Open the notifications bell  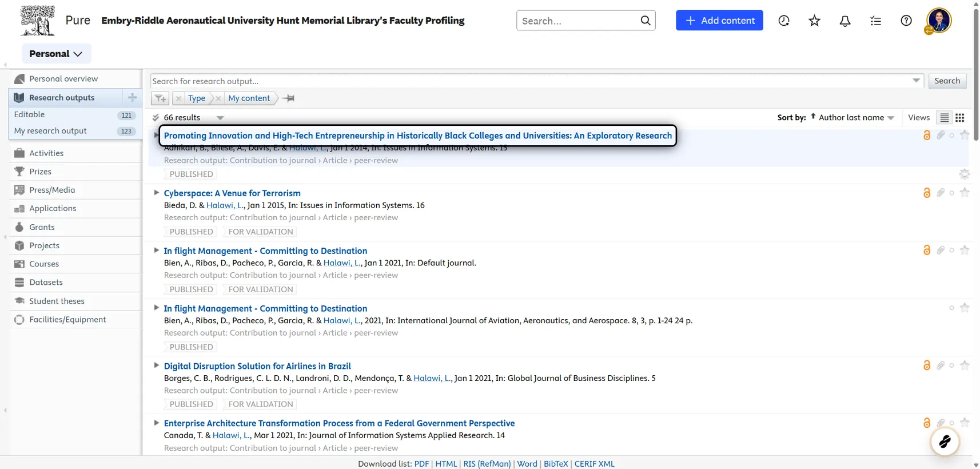click(845, 21)
